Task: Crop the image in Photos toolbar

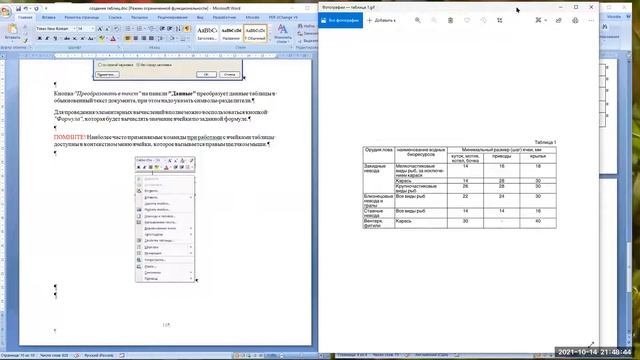Action: click(500, 20)
